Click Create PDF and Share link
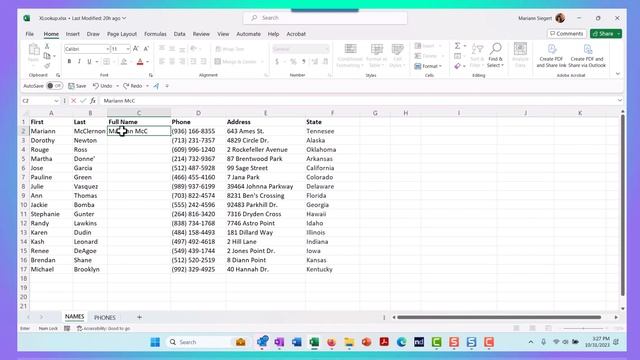Image resolution: width=640 pixels, height=360 pixels. pos(551,56)
